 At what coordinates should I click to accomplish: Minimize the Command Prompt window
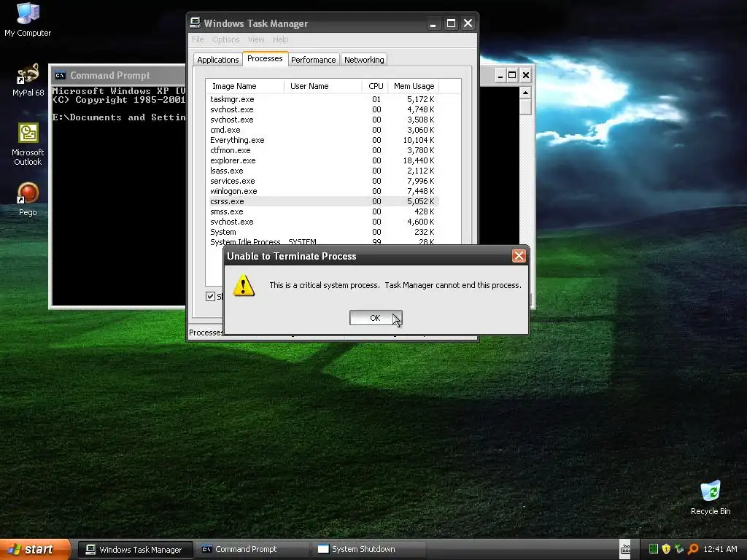[x=500, y=75]
